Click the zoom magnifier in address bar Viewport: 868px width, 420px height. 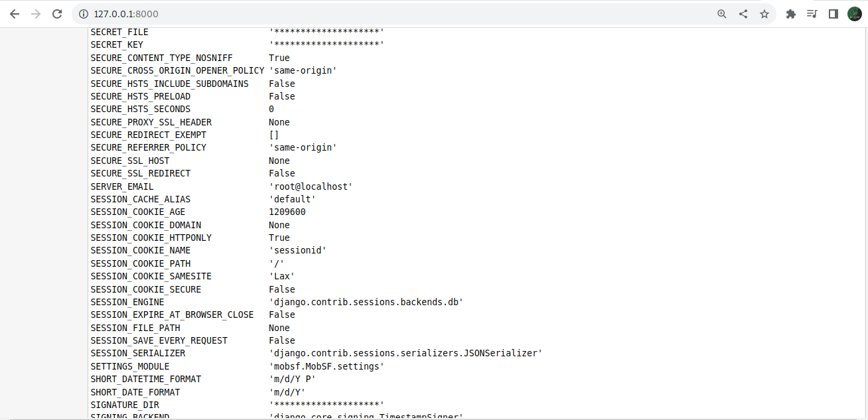(721, 13)
